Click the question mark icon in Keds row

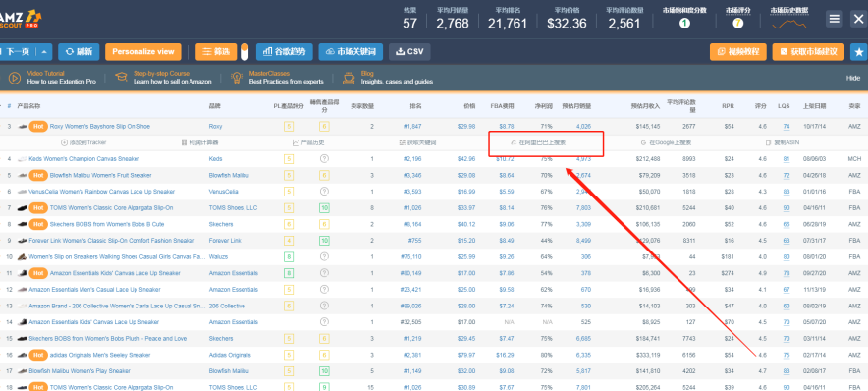324,159
